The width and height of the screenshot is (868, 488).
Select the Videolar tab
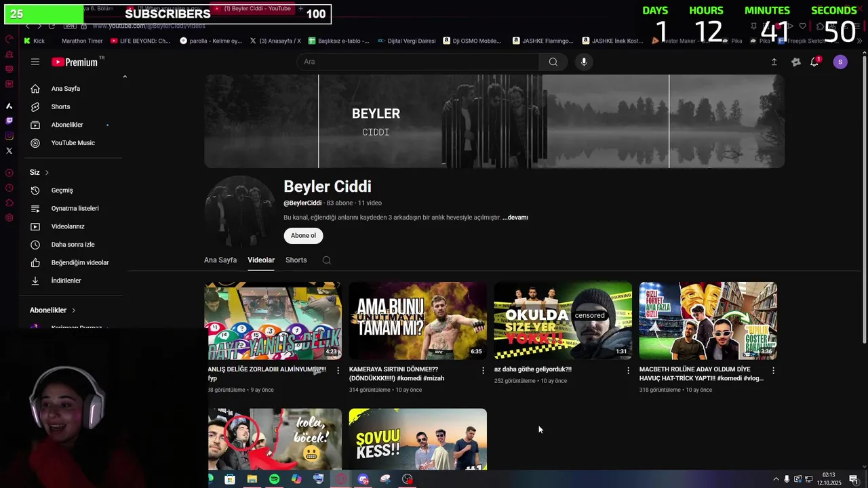tap(261, 260)
